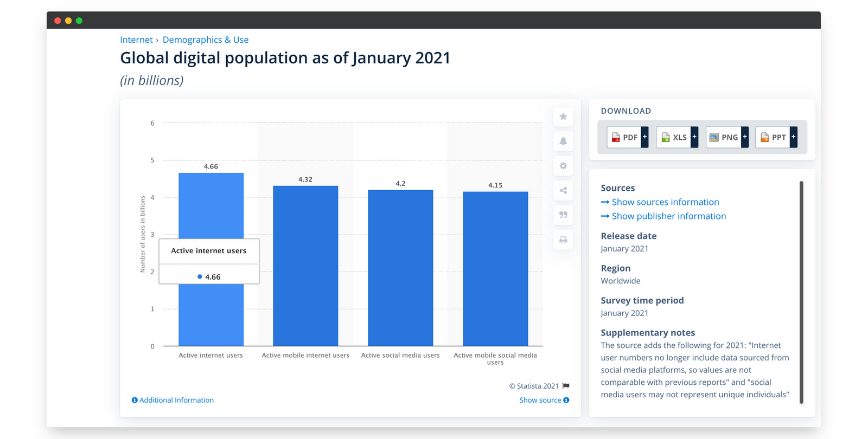Click the Show source link below chart
Image resolution: width=868 pixels, height=439 pixels.
544,400
